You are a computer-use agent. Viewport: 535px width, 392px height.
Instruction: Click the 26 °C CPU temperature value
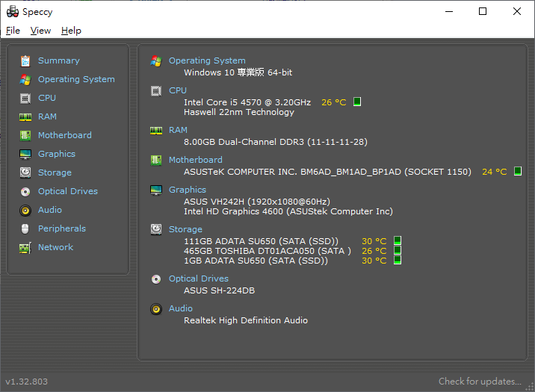[334, 102]
